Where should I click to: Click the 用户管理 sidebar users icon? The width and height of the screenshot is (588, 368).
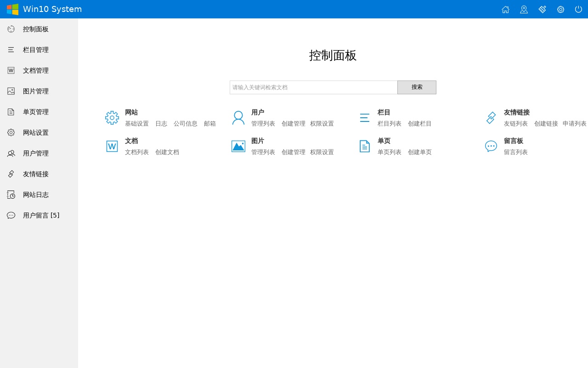pos(11,153)
